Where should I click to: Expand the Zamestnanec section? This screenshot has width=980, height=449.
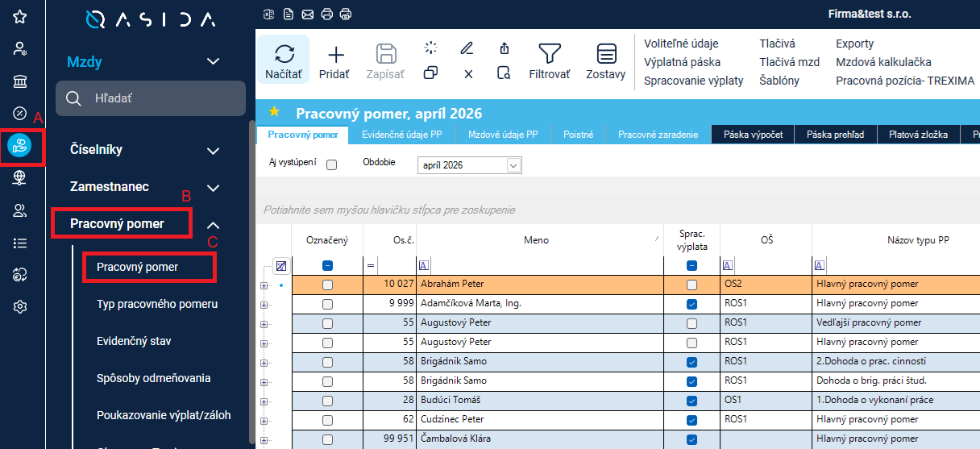pyautogui.click(x=213, y=187)
